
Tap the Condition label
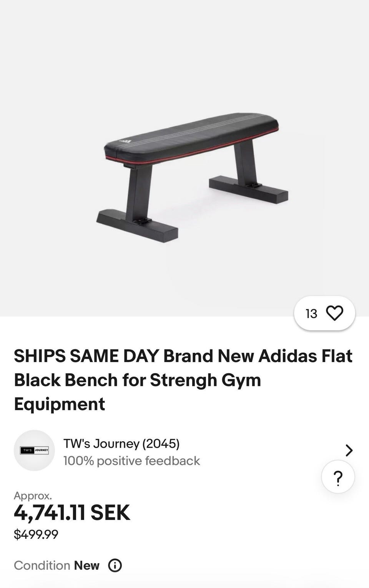tap(42, 565)
